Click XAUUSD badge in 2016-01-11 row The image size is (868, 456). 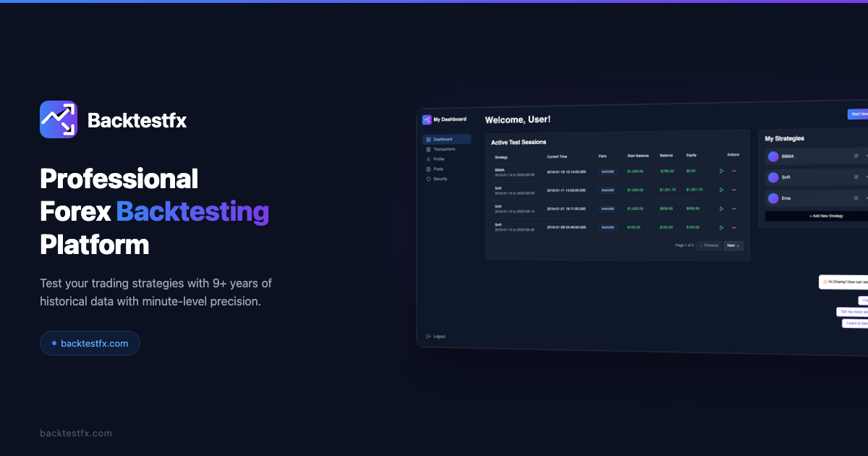[608, 190]
